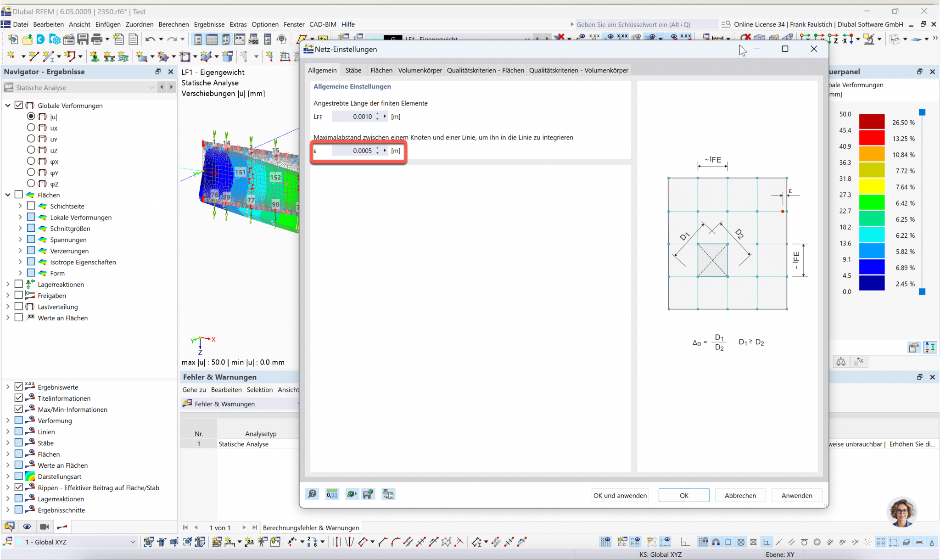Select the uZ radio button under Globale Verformungen

coord(31,150)
